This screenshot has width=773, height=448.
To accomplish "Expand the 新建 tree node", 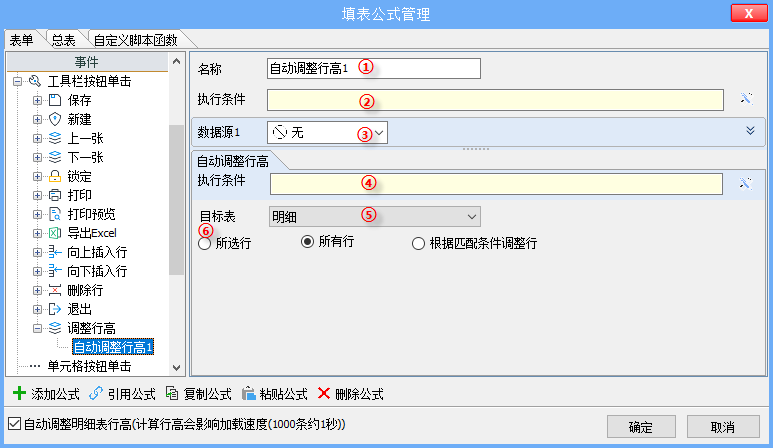I will 37,119.
